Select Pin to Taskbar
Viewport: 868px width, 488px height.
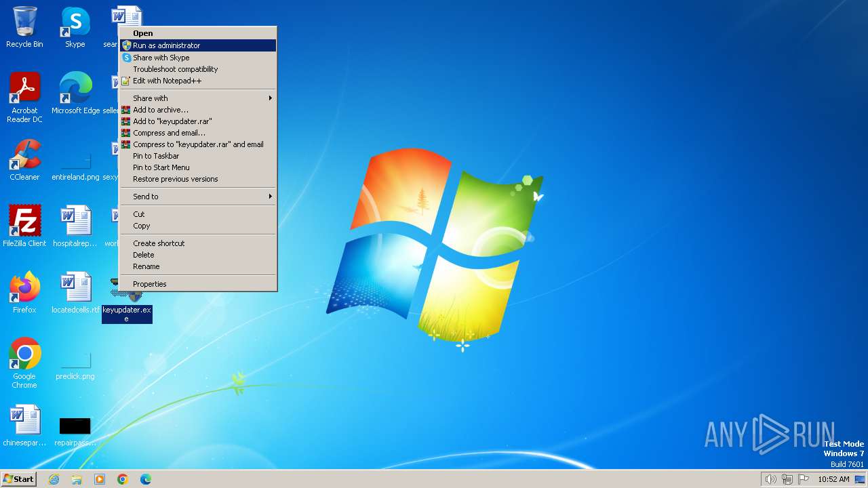click(198, 156)
